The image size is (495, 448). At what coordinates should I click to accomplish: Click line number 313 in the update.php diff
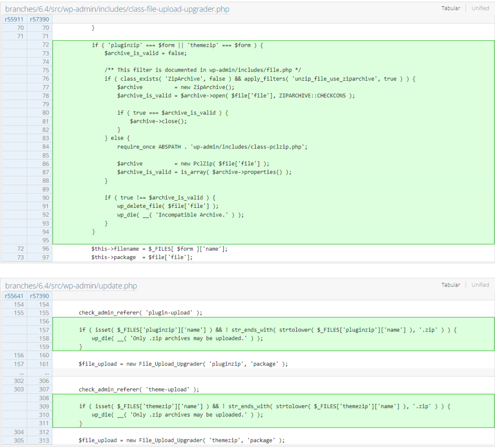pos(44,440)
